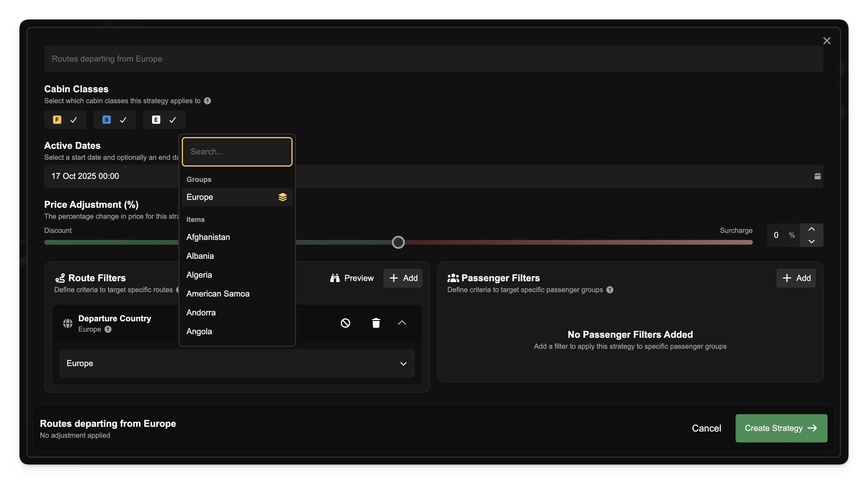Toggle the Business class (B) cabin
This screenshot has height=484, width=868.
click(x=115, y=120)
